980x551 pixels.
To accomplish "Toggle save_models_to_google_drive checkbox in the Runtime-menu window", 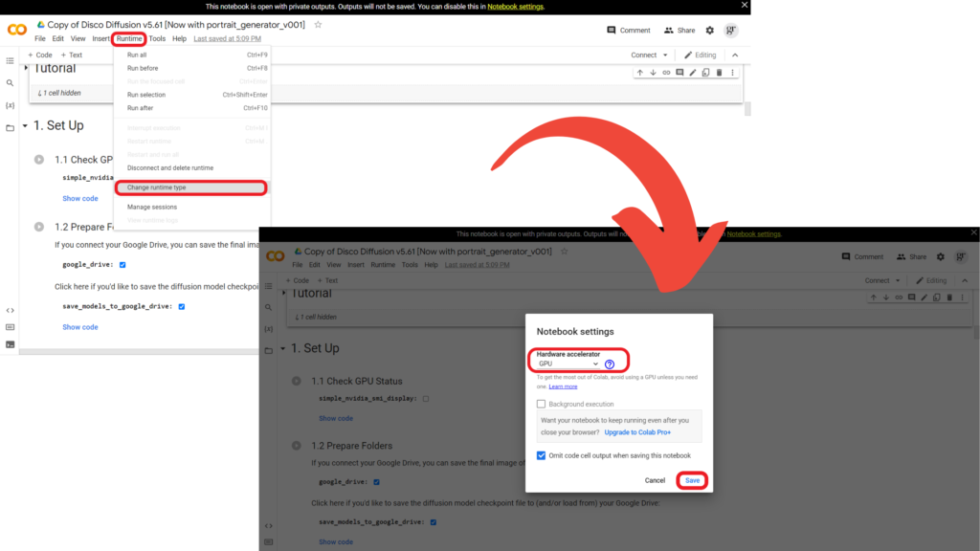I will coord(182,307).
